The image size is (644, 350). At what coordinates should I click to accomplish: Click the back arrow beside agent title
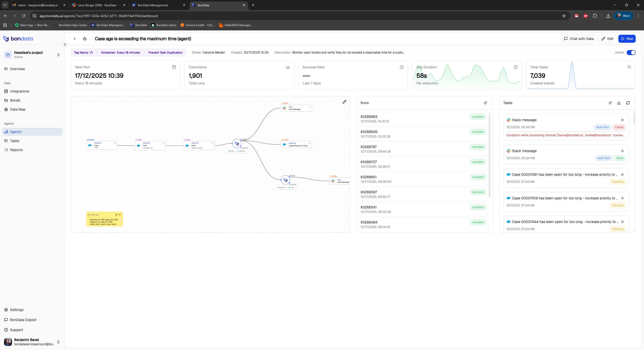(x=75, y=39)
